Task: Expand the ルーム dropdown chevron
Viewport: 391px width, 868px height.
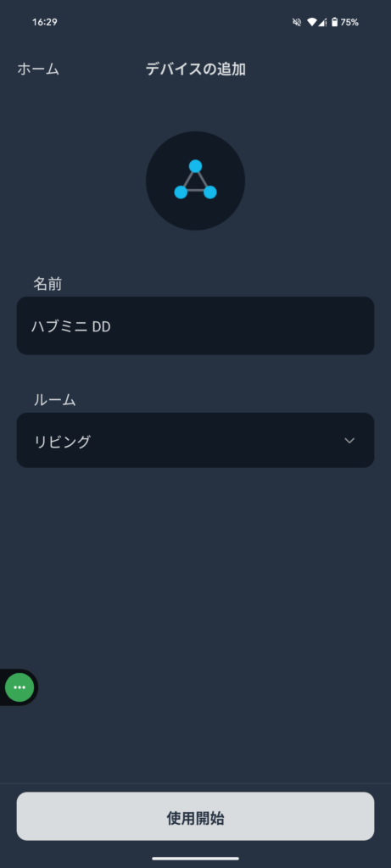Action: (x=349, y=441)
